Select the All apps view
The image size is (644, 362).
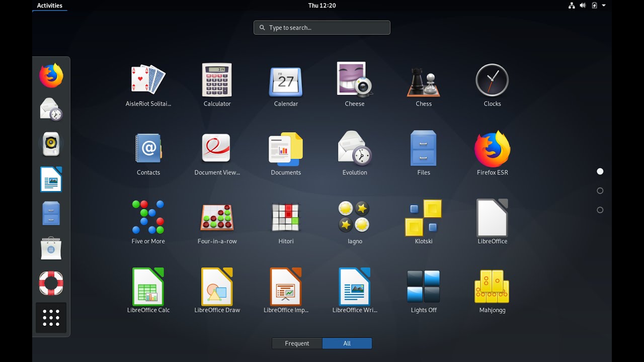[347, 343]
